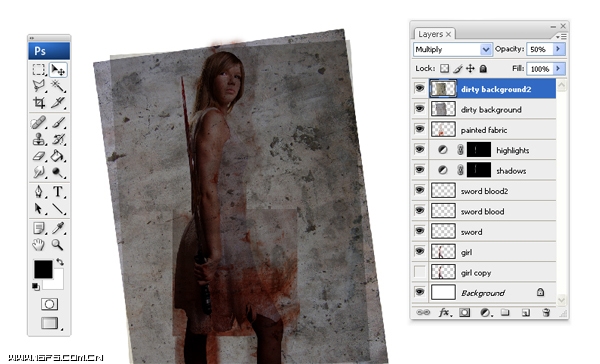This screenshot has height=364, width=600.
Task: Select the Paint Bucket tool
Action: (58, 156)
